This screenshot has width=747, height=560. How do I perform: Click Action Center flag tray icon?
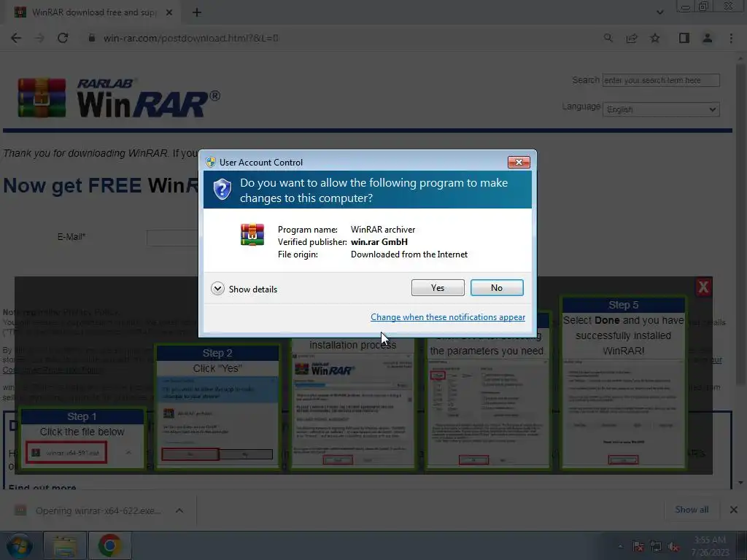click(x=638, y=547)
